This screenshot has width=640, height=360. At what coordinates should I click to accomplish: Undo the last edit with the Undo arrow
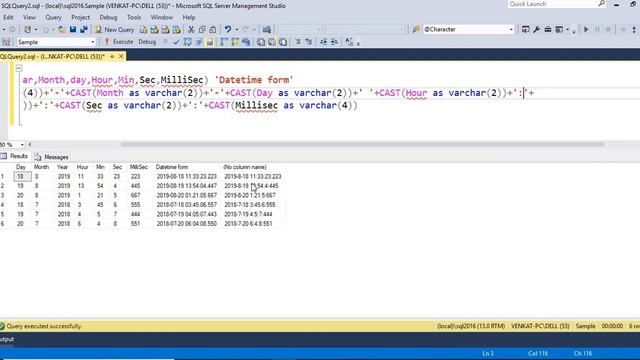[x=228, y=29]
